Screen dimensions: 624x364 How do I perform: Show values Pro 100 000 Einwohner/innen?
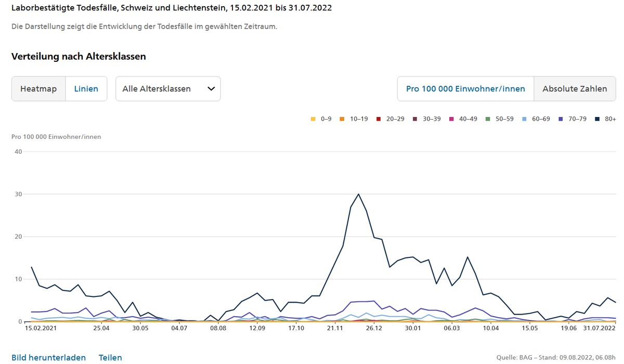click(x=465, y=89)
